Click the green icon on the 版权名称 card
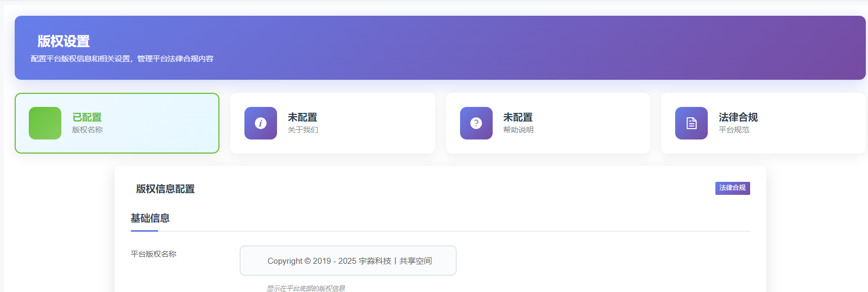 coord(45,123)
